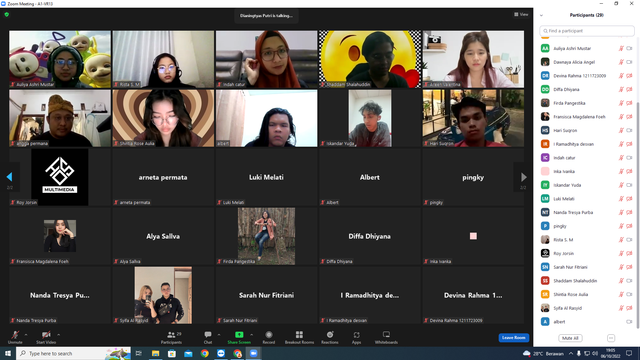Open the Mail app from the taskbar
This screenshot has width=640, height=360.
click(x=188, y=353)
